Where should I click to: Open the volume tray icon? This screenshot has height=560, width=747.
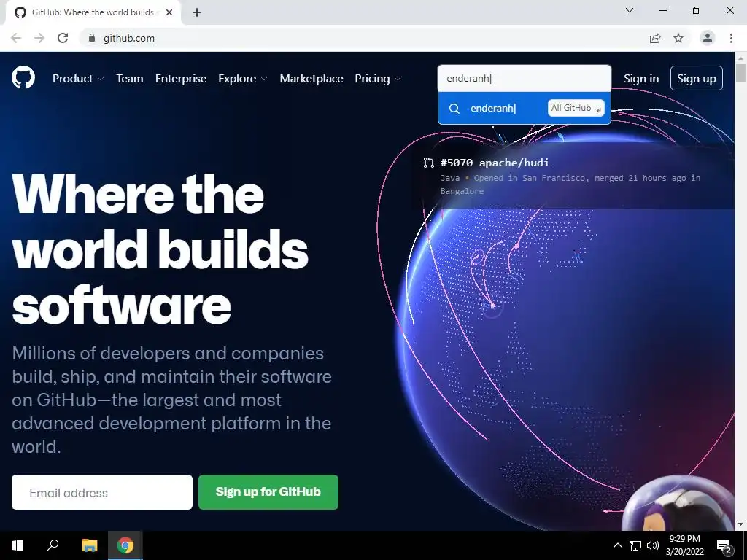coord(653,545)
